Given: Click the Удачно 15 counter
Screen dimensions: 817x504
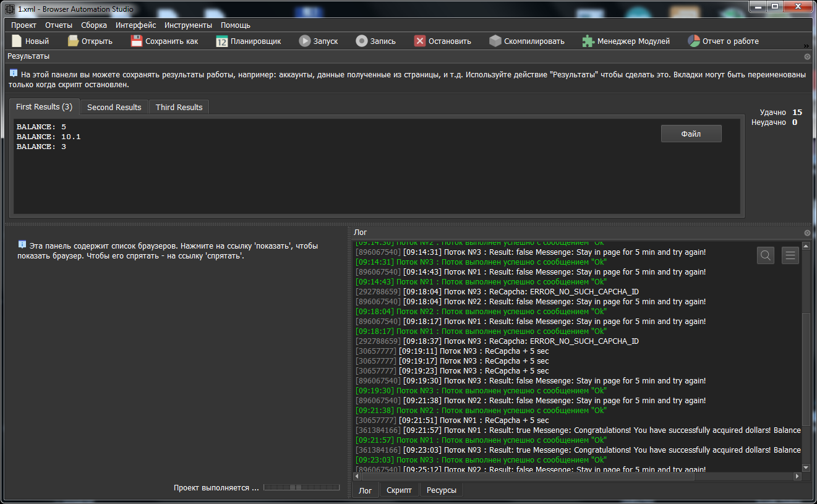Looking at the screenshot, I should tap(781, 113).
